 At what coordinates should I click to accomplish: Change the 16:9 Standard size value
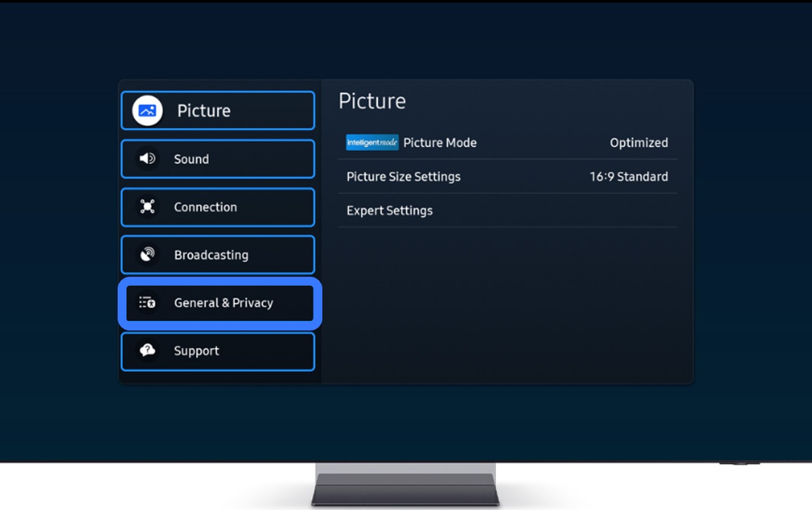[x=628, y=177]
